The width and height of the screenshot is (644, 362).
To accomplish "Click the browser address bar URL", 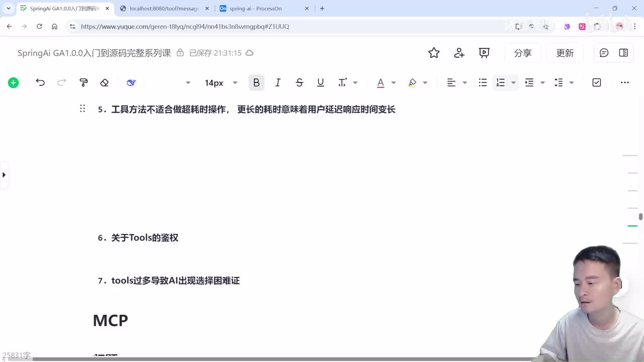I will pos(185,26).
